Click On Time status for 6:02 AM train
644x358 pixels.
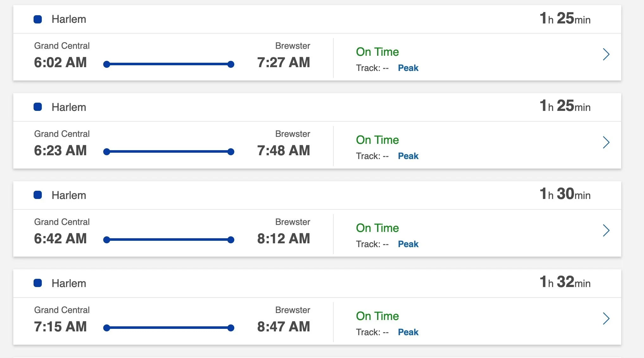(377, 52)
